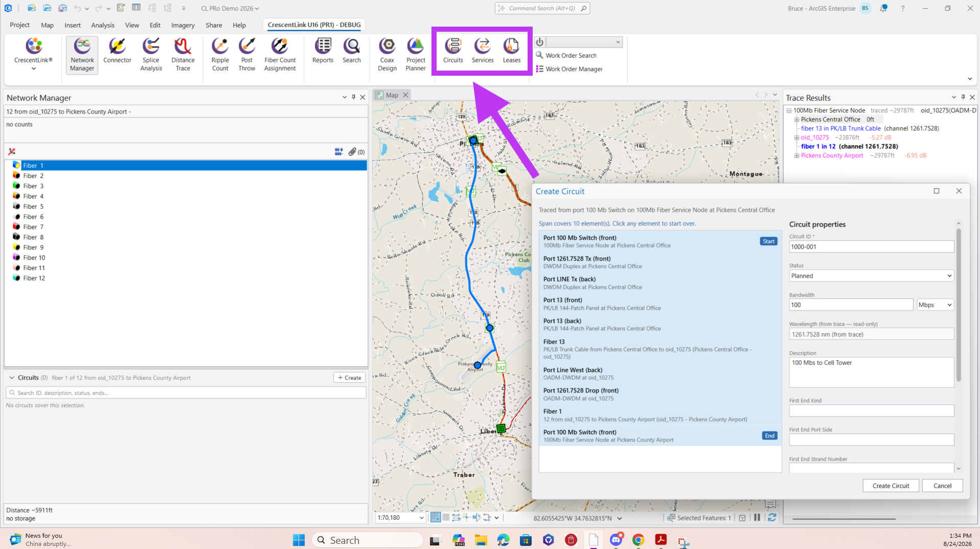Open Splice Analysis tool
Viewport: 980px width, 549px height.
point(151,54)
